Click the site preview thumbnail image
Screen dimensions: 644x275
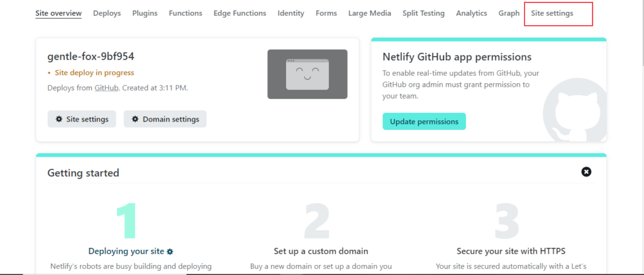(x=307, y=74)
